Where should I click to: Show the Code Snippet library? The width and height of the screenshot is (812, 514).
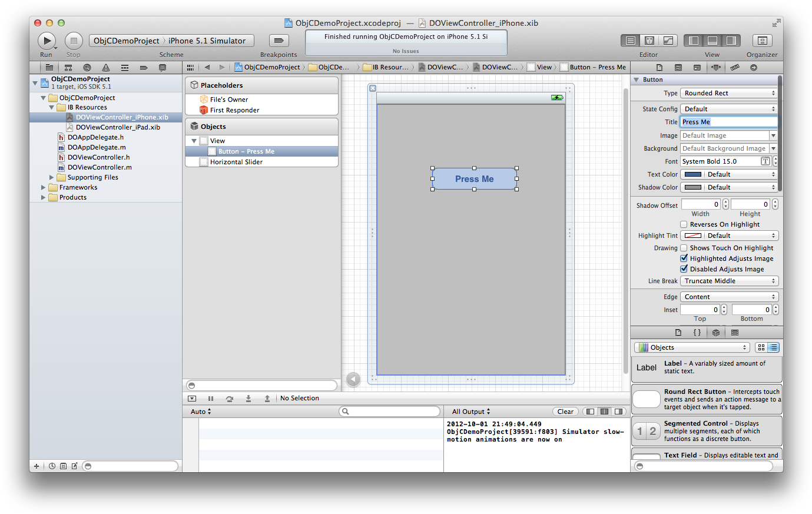point(696,333)
